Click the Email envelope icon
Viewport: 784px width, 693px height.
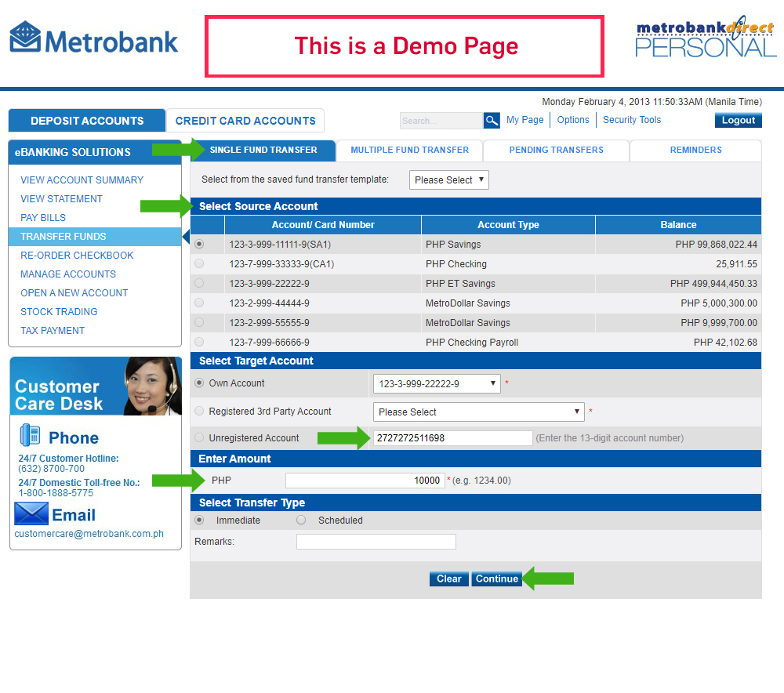(31, 513)
